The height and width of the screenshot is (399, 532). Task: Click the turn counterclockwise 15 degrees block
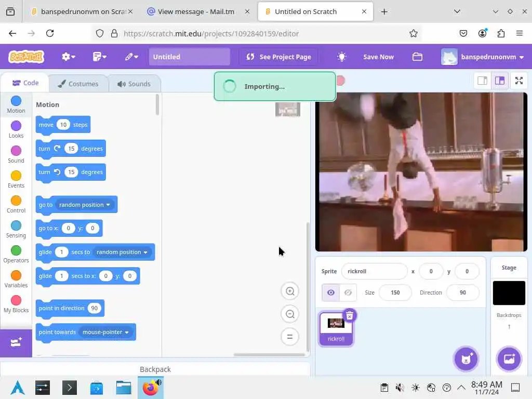point(45,172)
